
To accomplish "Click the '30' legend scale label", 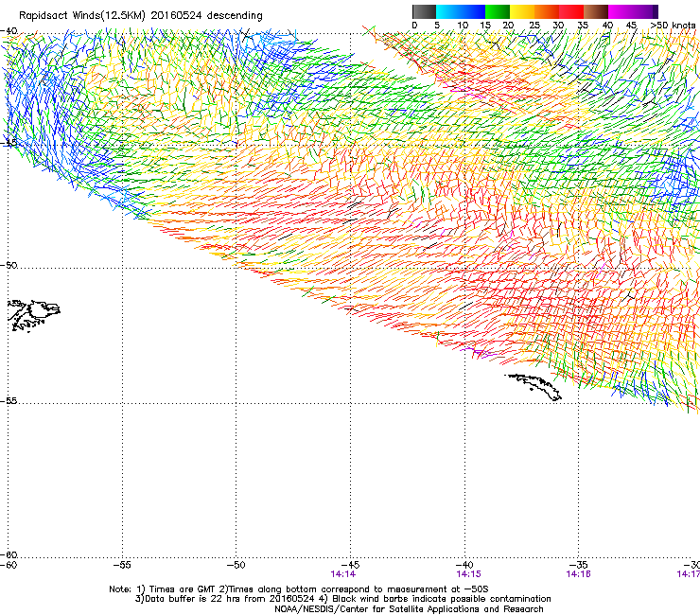I will click(x=558, y=26).
